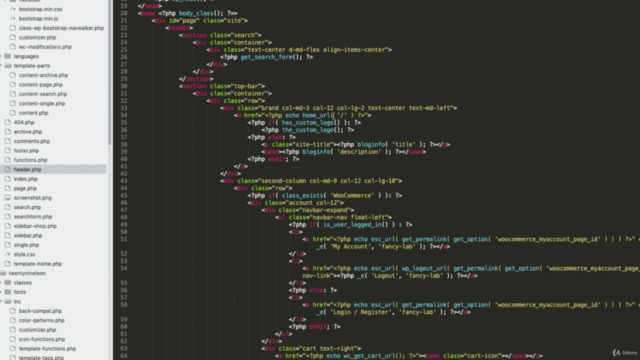Open bootstrap.min.js file

tap(38, 18)
